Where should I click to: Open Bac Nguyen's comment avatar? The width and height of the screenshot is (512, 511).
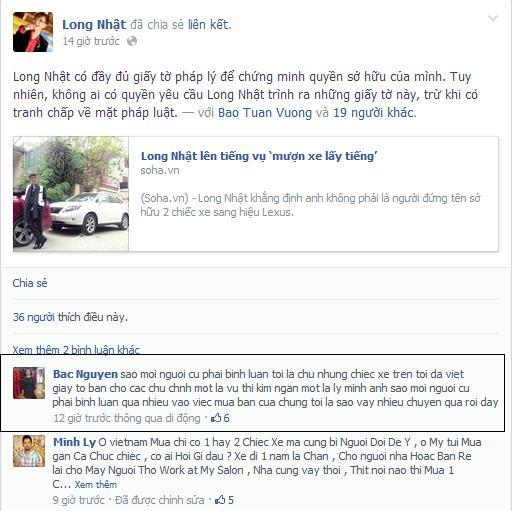tap(29, 383)
